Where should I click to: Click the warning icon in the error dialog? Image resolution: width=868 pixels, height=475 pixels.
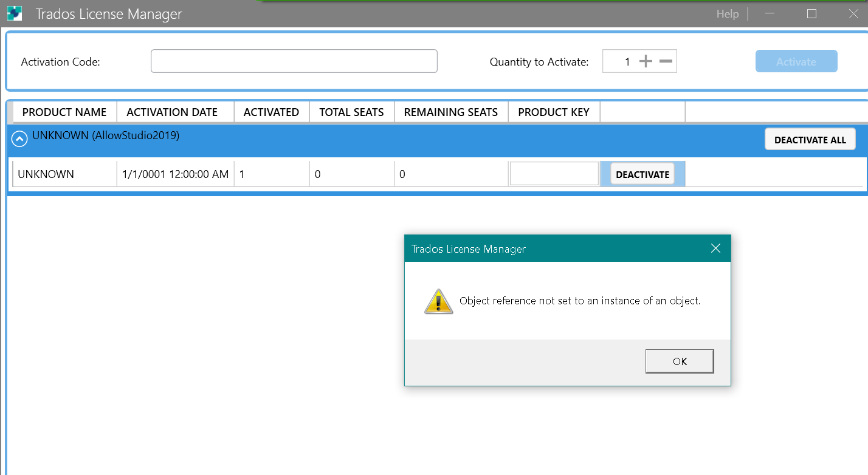click(439, 301)
